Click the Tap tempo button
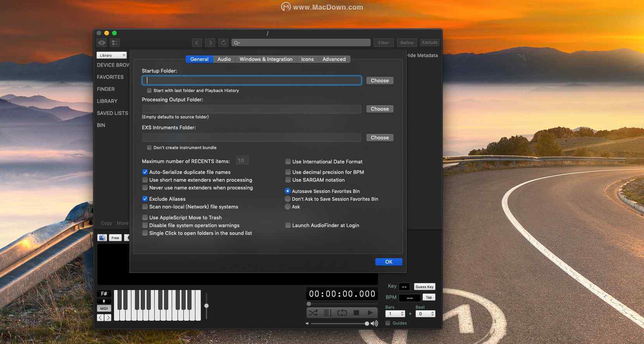644x344 pixels. pyautogui.click(x=429, y=297)
